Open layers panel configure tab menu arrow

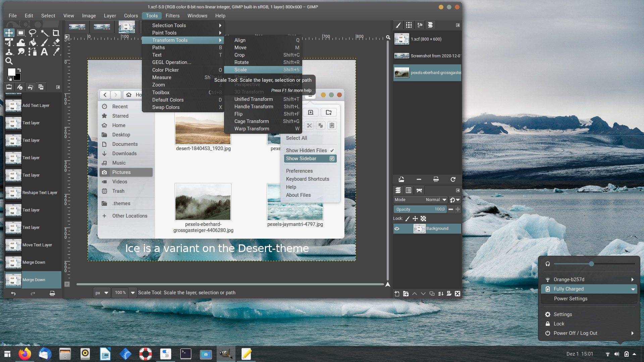click(x=458, y=190)
